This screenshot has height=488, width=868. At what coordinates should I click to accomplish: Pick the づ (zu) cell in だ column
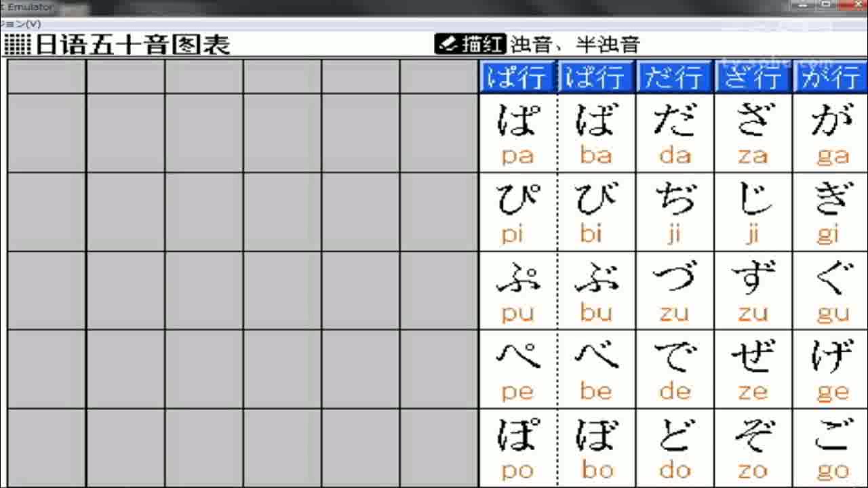(675, 291)
